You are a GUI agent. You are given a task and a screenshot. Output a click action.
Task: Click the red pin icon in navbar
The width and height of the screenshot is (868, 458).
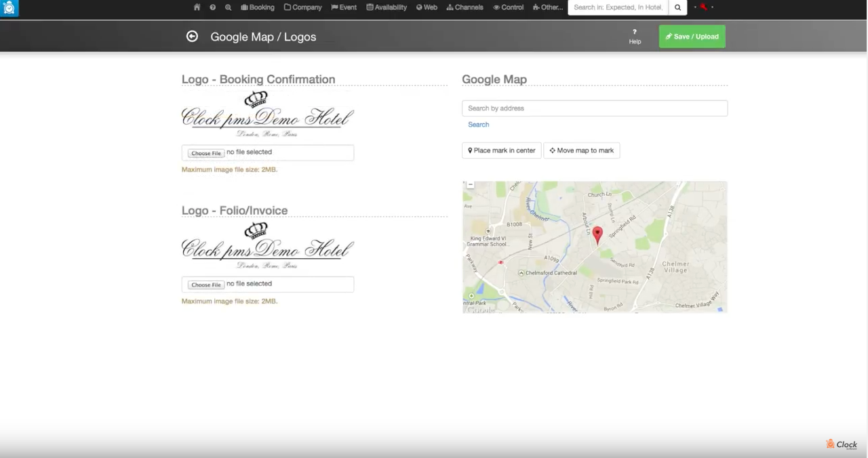pyautogui.click(x=704, y=7)
